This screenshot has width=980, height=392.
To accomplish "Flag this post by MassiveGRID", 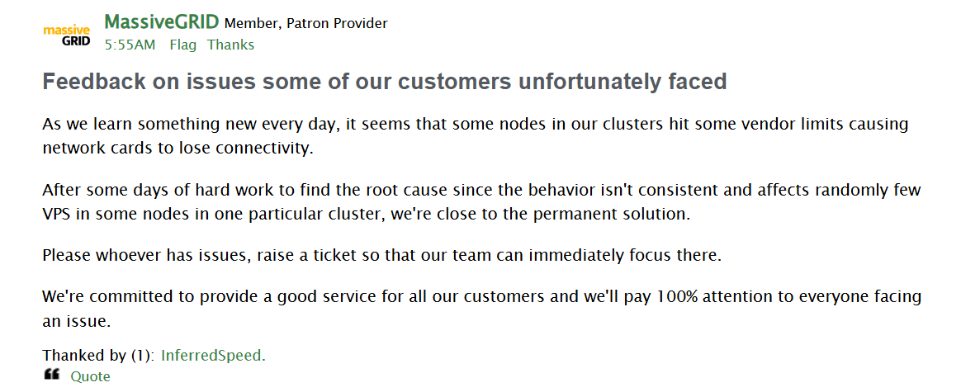I will pos(182,45).
